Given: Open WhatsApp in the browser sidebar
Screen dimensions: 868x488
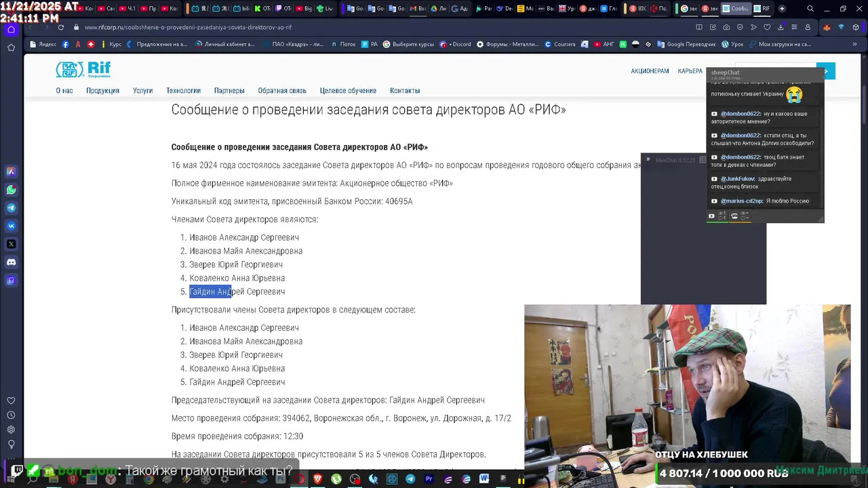Looking at the screenshot, I should point(11,190).
